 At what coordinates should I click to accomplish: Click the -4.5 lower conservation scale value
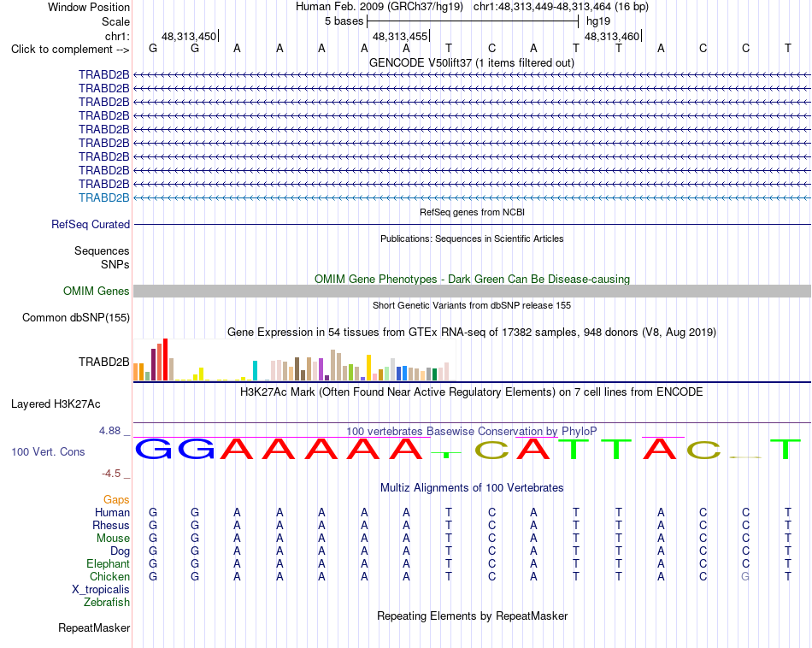pyautogui.click(x=111, y=473)
